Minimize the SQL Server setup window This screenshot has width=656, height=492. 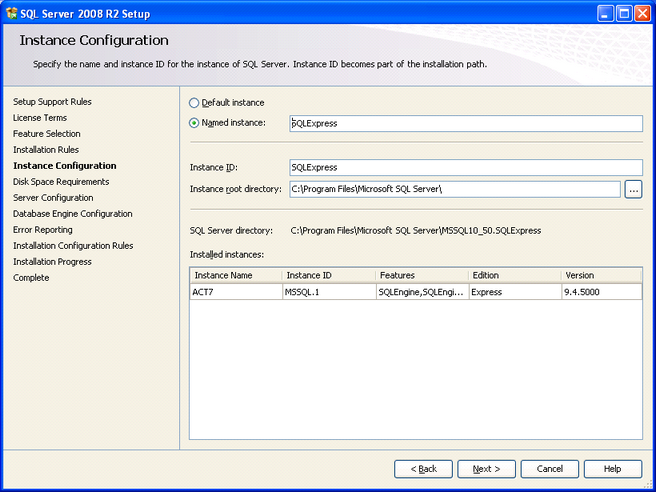tap(605, 13)
